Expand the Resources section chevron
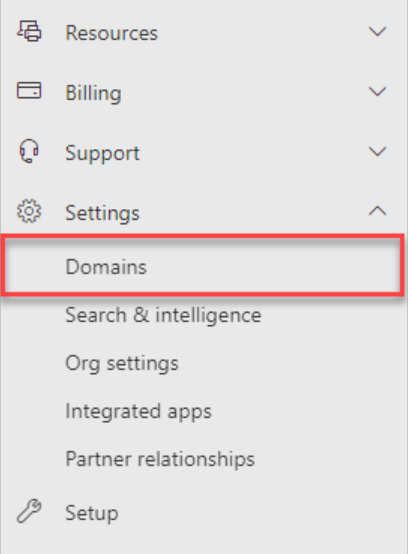The width and height of the screenshot is (408, 554). pyautogui.click(x=378, y=32)
